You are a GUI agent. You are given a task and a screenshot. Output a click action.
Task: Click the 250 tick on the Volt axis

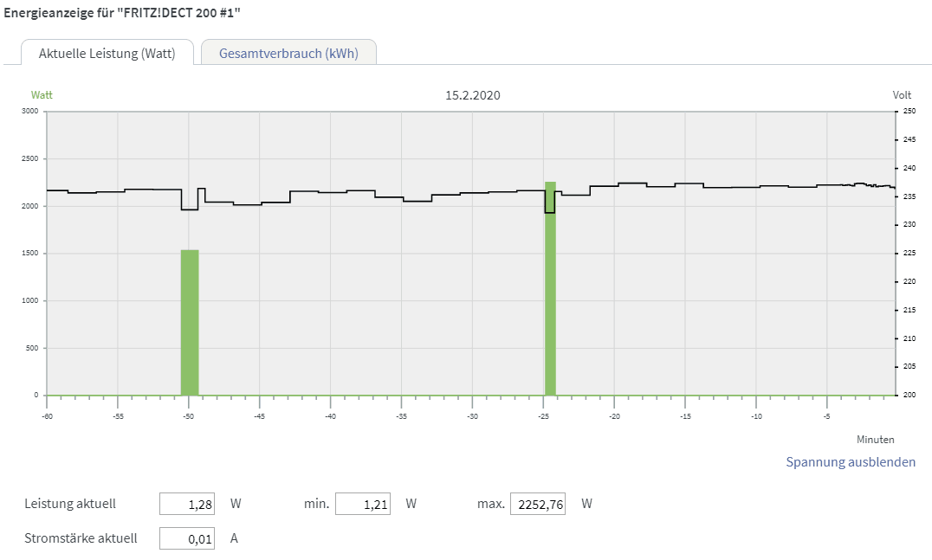point(909,112)
